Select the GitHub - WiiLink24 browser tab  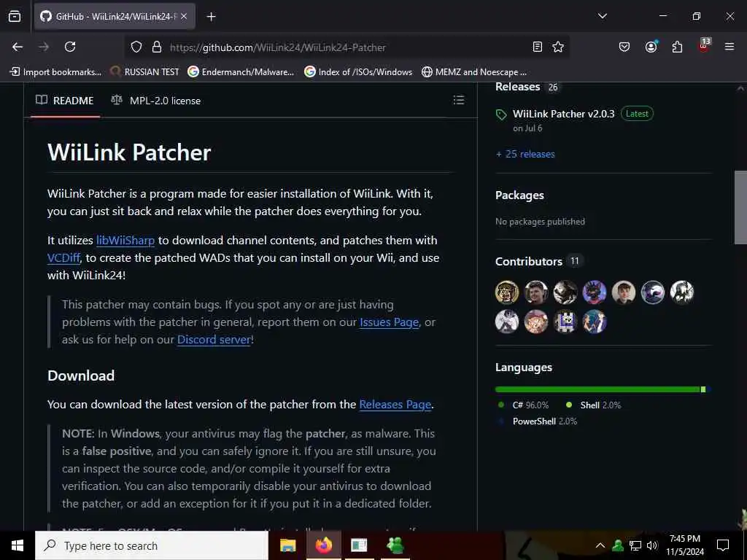(115, 16)
